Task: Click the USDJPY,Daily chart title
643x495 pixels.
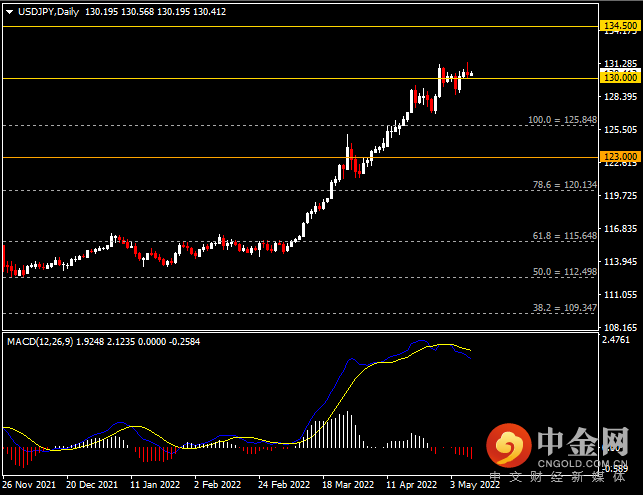Action: pyautogui.click(x=48, y=12)
